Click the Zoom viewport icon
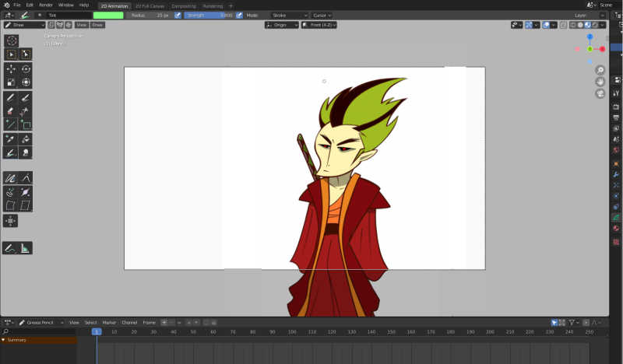The height and width of the screenshot is (364, 623). coord(600,70)
